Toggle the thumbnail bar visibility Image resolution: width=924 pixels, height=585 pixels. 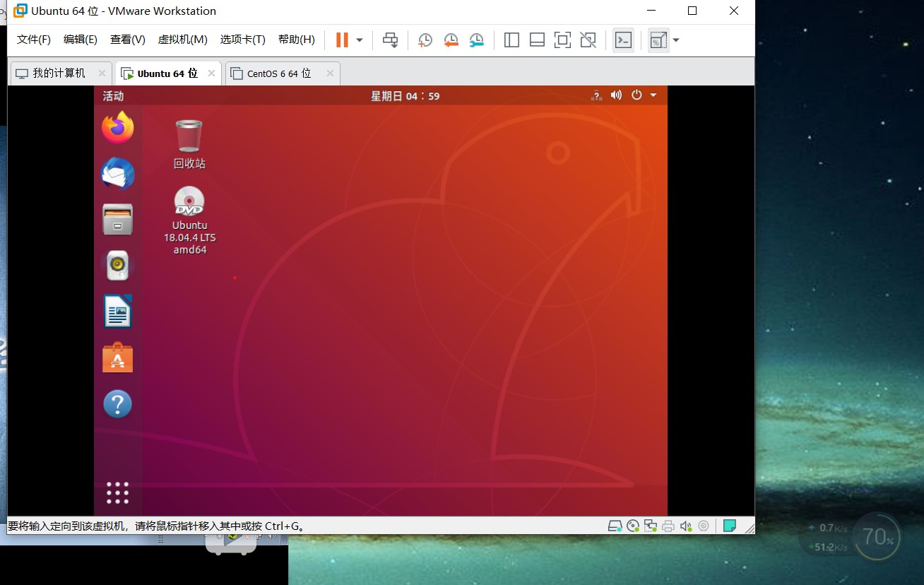[537, 40]
